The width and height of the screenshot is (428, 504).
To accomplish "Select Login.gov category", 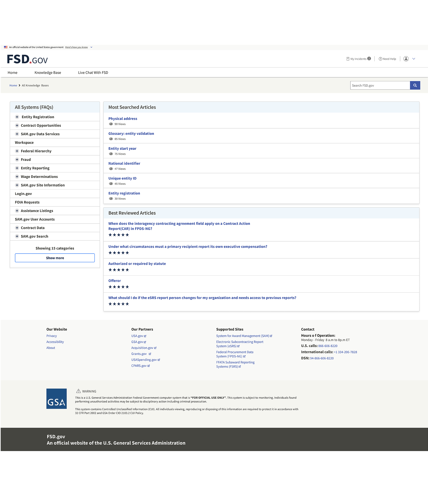I will (x=23, y=194).
